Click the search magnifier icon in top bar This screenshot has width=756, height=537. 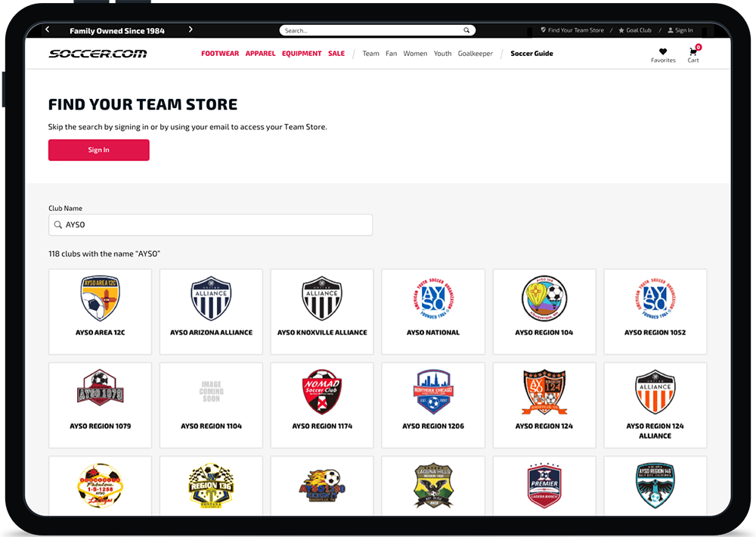466,30
